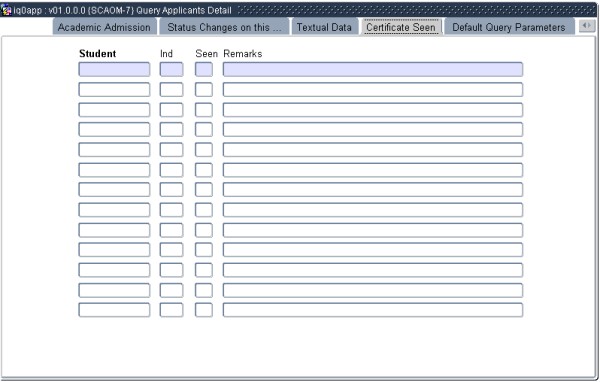Open the Textual Data tab
600x382 pixels.
pos(324,27)
